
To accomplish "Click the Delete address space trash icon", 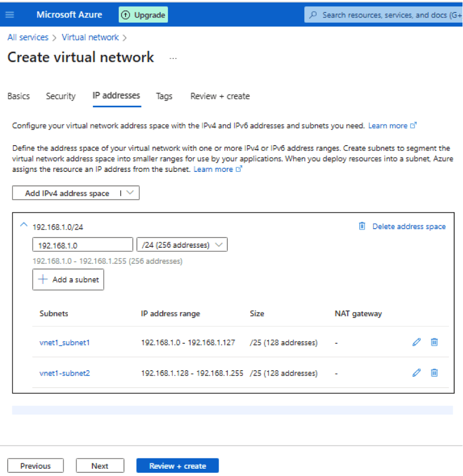I will coord(362,226).
